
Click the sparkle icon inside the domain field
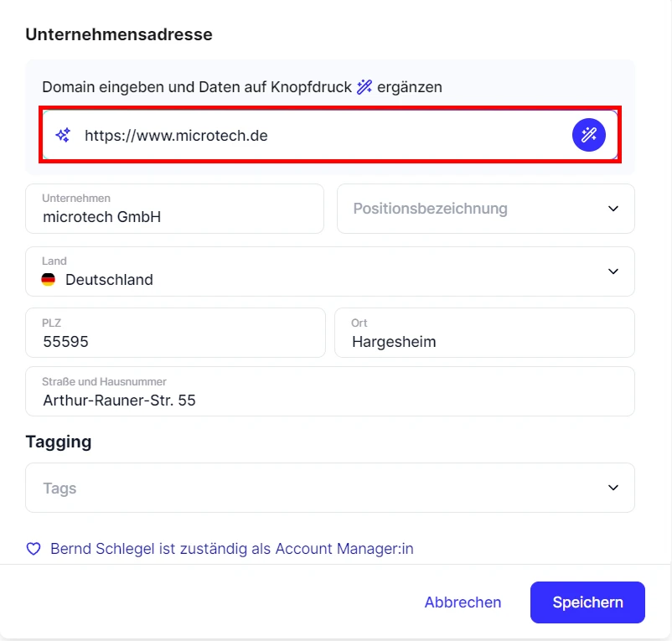61,134
